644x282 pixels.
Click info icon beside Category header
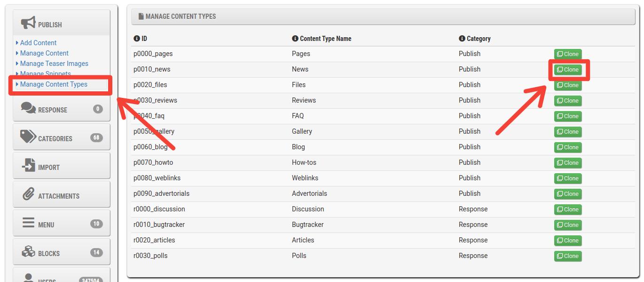(x=462, y=39)
